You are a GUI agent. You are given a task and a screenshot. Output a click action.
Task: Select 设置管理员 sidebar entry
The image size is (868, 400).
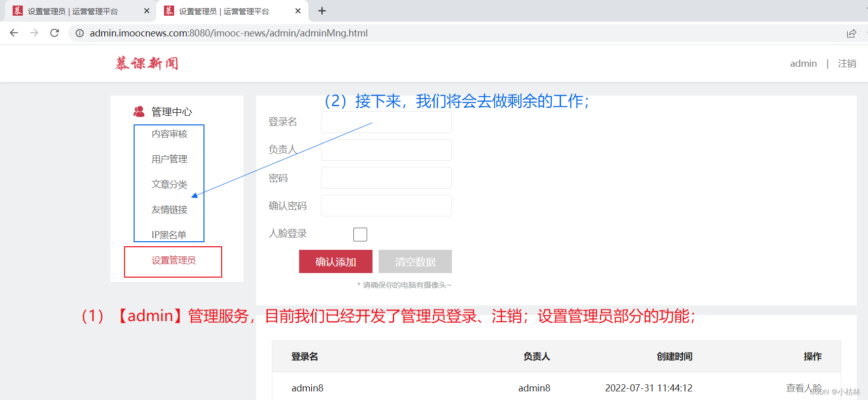click(174, 260)
